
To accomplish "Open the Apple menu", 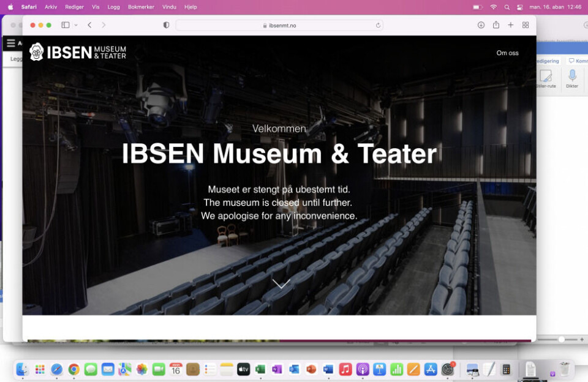I will [x=10, y=7].
